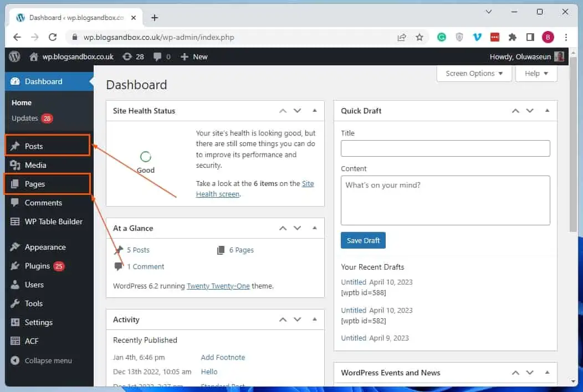The height and width of the screenshot is (392, 583).
Task: Go back with the browser back arrow
Action: 17,37
